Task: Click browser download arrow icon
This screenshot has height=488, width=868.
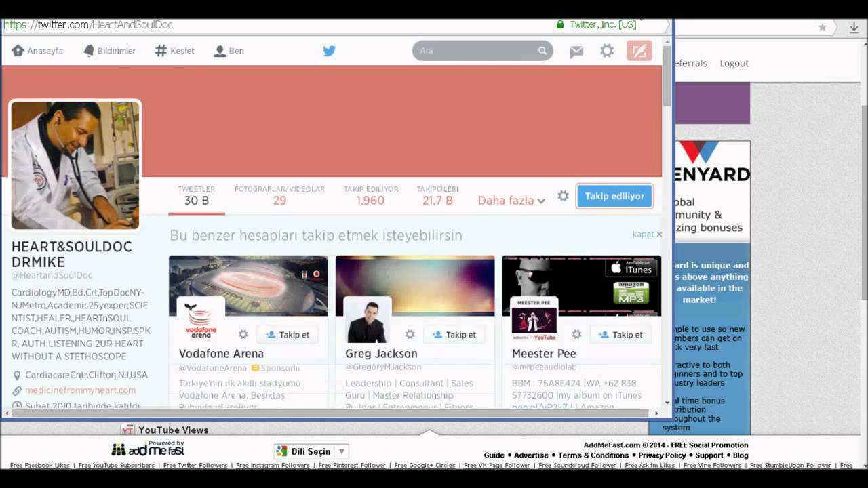Action: tap(854, 27)
